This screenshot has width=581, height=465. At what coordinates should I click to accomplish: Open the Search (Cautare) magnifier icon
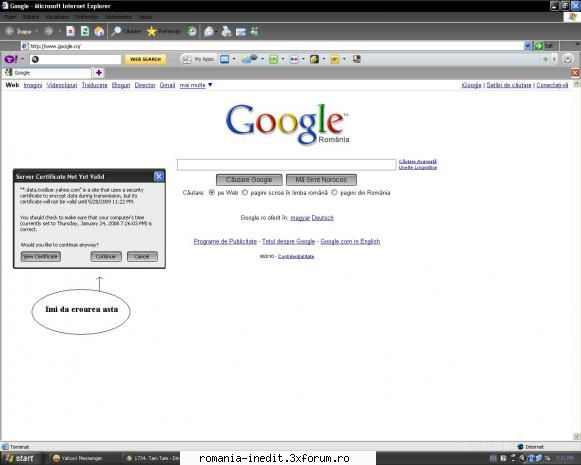(x=116, y=31)
